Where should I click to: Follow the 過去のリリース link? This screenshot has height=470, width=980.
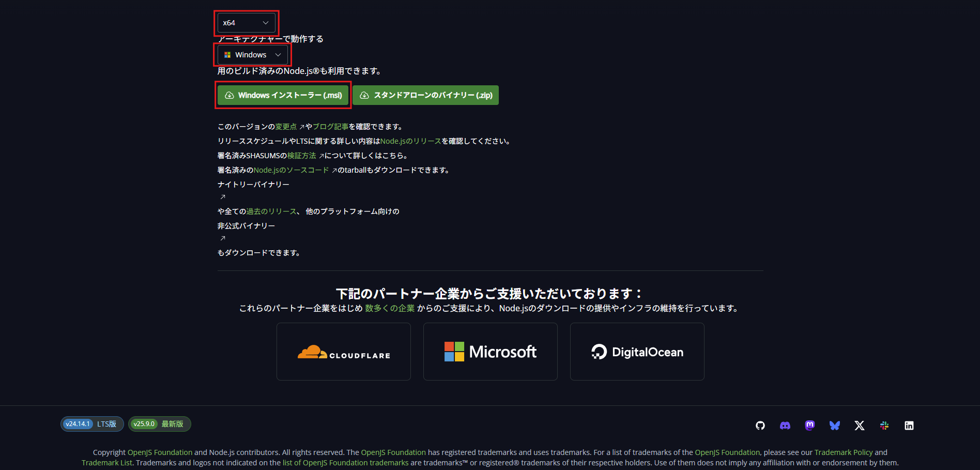271,211
